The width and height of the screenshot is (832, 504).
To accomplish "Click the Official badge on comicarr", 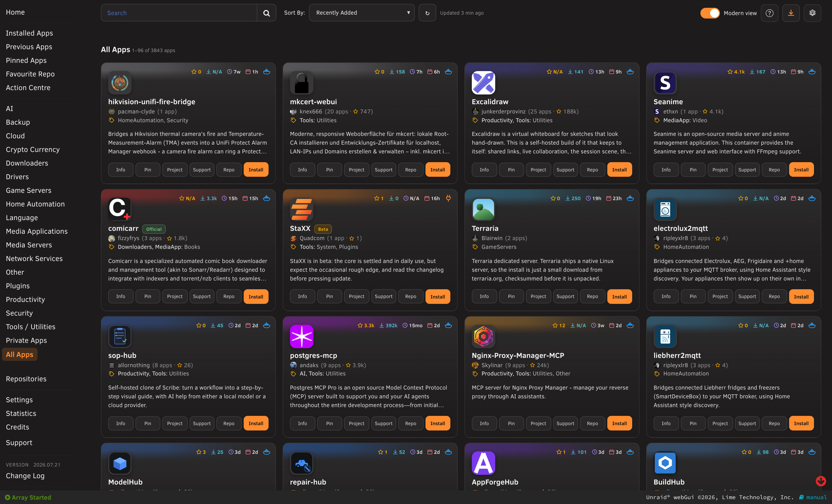I will point(154,229).
